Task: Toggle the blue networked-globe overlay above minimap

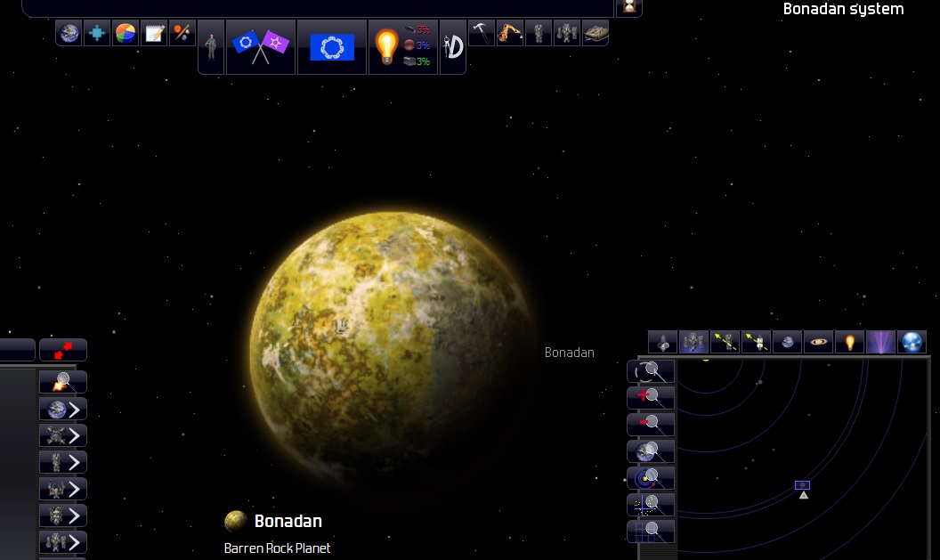Action: tap(912, 343)
